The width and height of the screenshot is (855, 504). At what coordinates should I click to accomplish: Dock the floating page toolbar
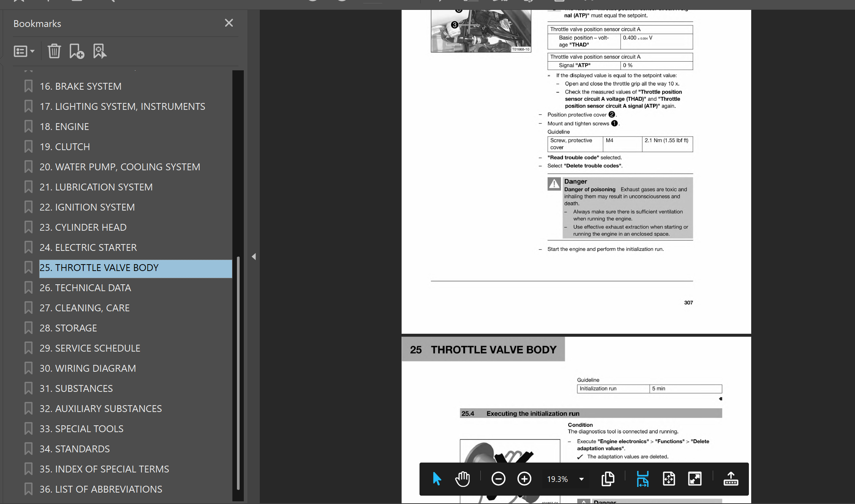point(731,479)
